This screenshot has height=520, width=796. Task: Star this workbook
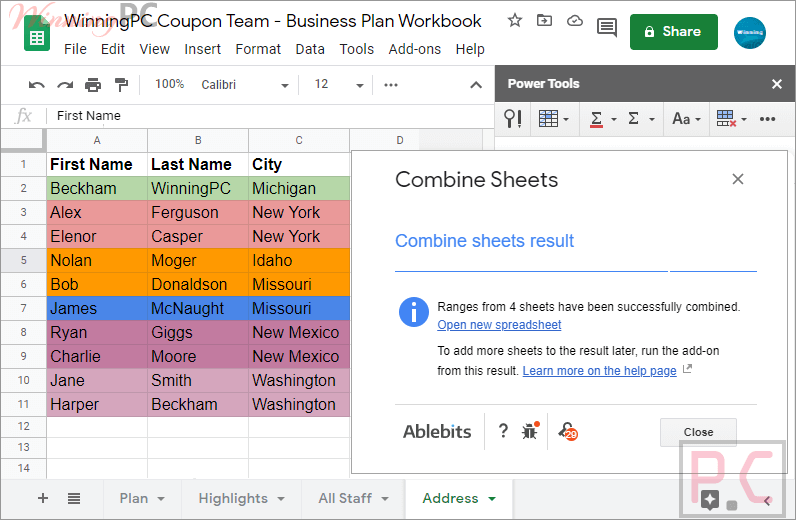click(515, 21)
